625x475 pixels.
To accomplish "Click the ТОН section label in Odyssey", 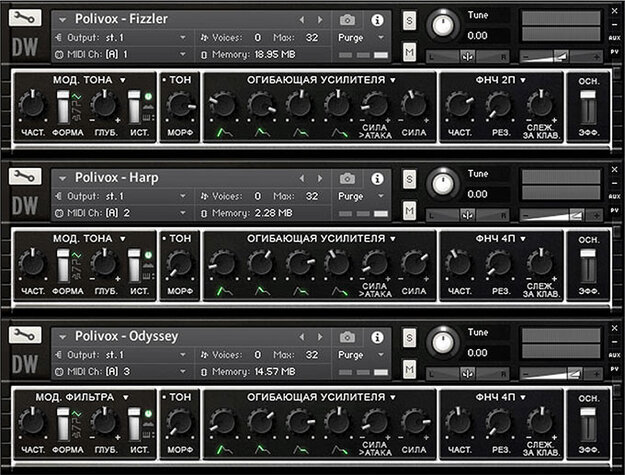I will tap(180, 397).
